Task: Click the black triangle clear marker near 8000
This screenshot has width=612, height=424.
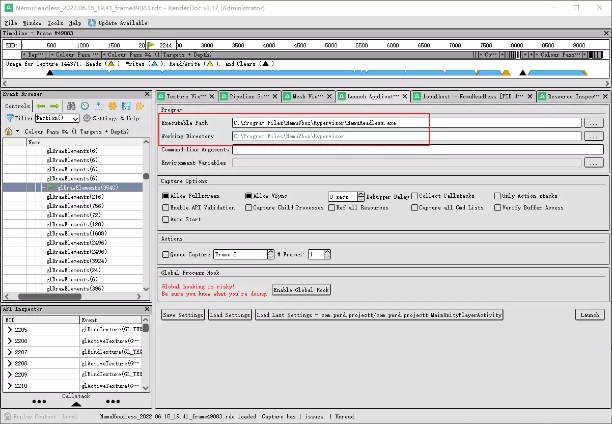Action: [523, 73]
